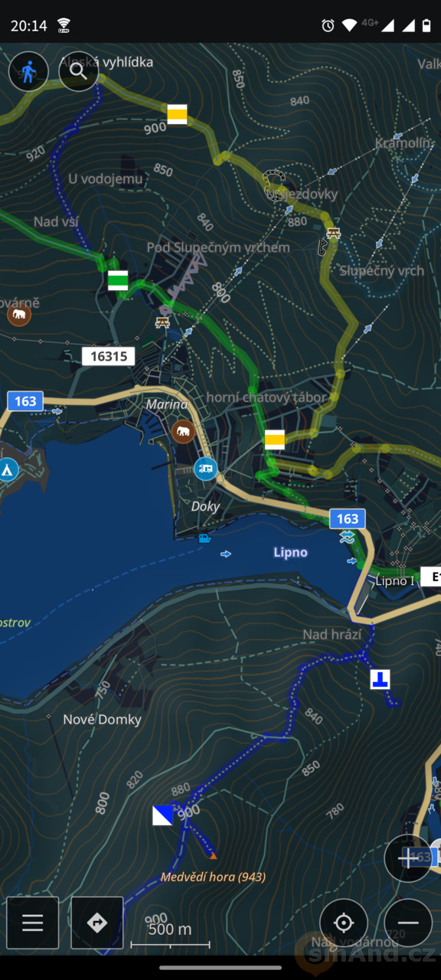441x980 pixels.
Task: Zoom out with the minus button
Action: (x=408, y=923)
